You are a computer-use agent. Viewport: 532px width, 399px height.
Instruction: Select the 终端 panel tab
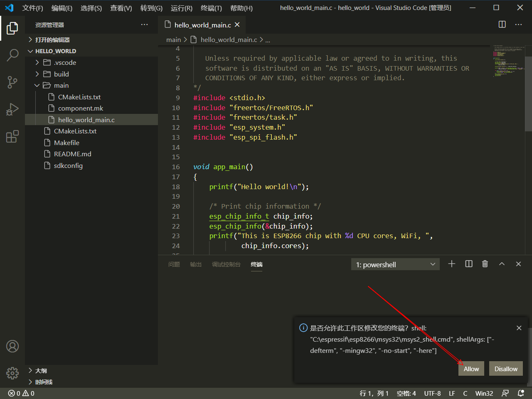(x=256, y=264)
